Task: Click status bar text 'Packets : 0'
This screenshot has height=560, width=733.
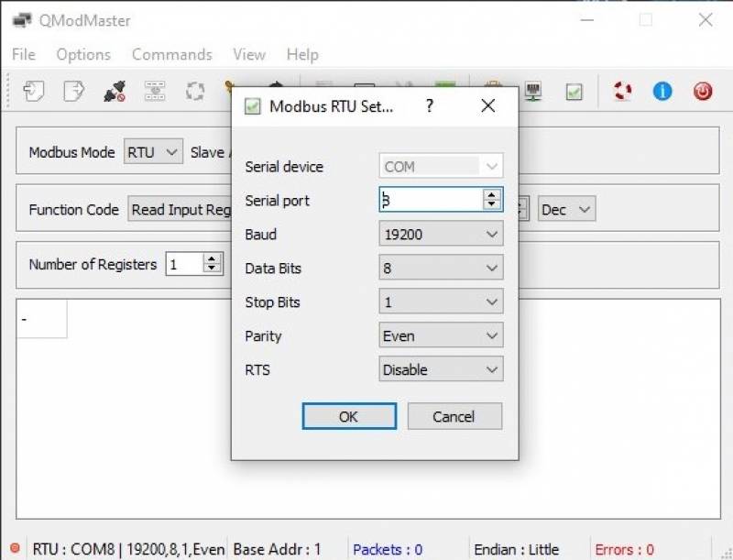Action: 388,549
